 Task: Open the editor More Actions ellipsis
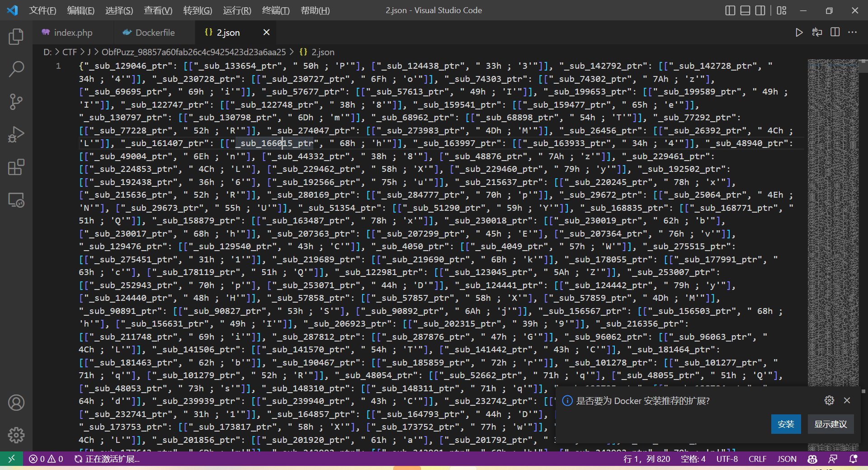tap(853, 32)
